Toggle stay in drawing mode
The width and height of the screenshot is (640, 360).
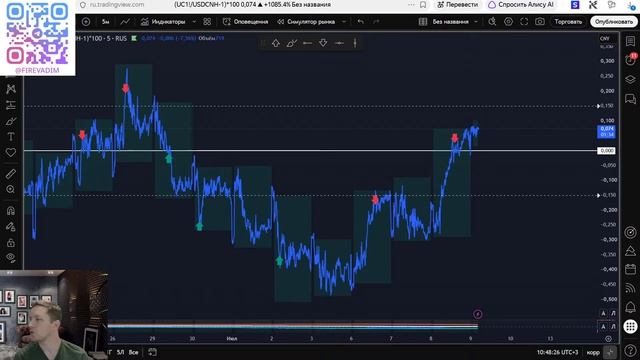pos(11,227)
